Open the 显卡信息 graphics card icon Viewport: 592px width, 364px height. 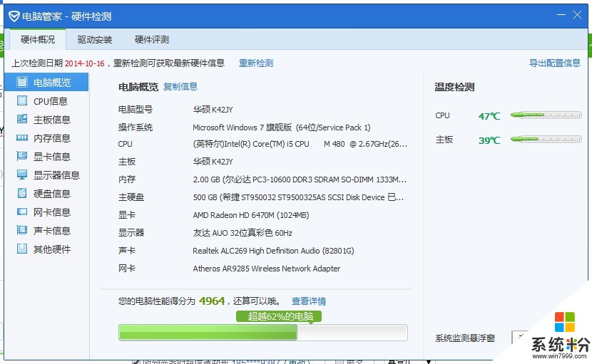pos(22,156)
